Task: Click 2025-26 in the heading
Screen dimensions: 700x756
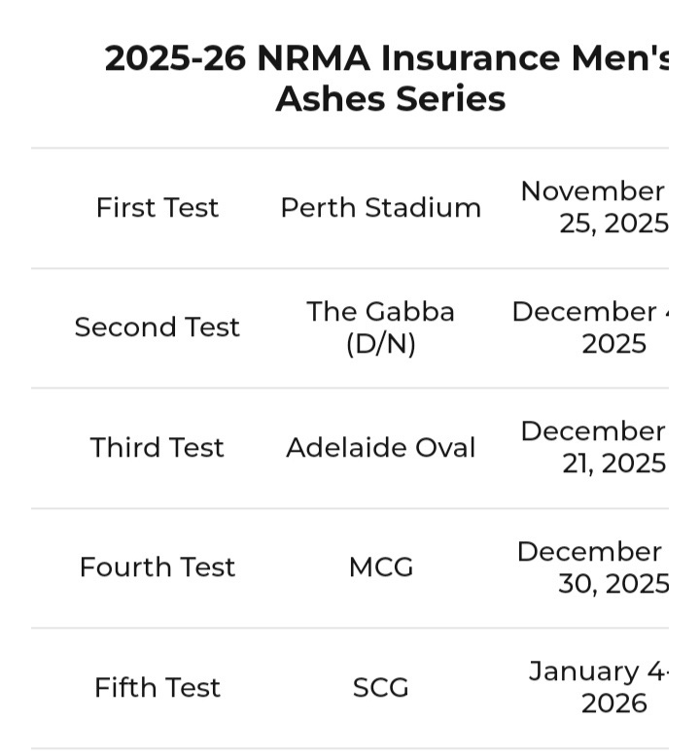Action: tap(175, 58)
